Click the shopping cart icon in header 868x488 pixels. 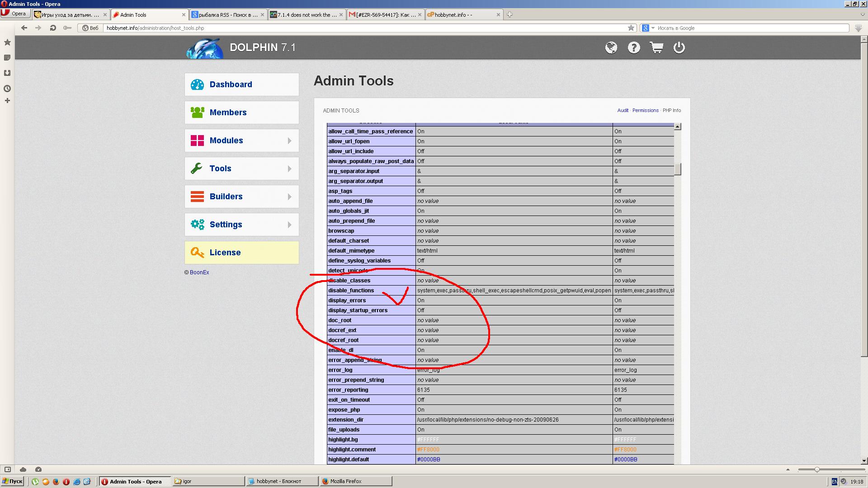click(x=656, y=47)
